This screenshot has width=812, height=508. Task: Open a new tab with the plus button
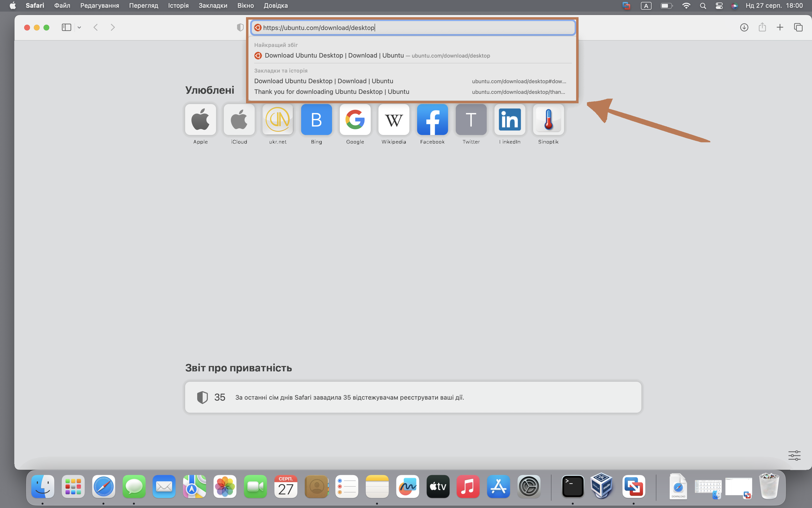pyautogui.click(x=780, y=28)
